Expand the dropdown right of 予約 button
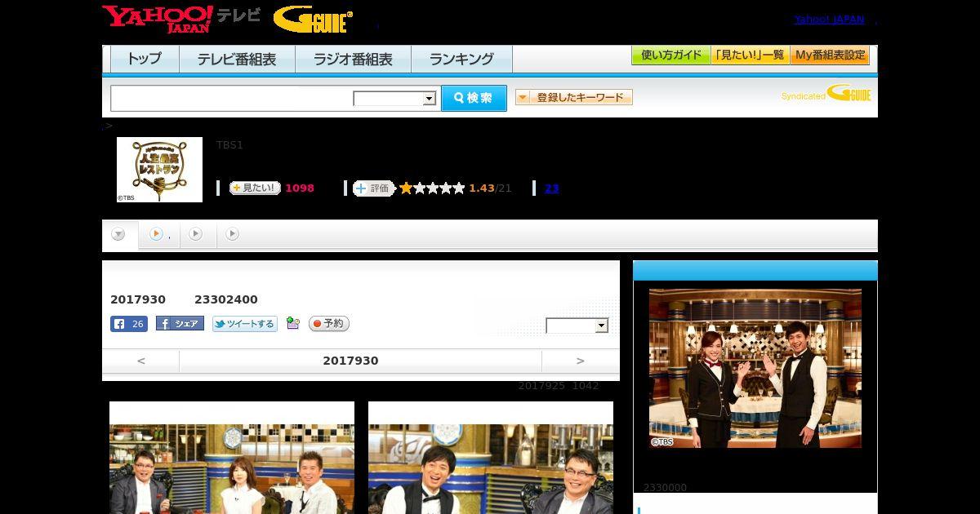 [577, 326]
